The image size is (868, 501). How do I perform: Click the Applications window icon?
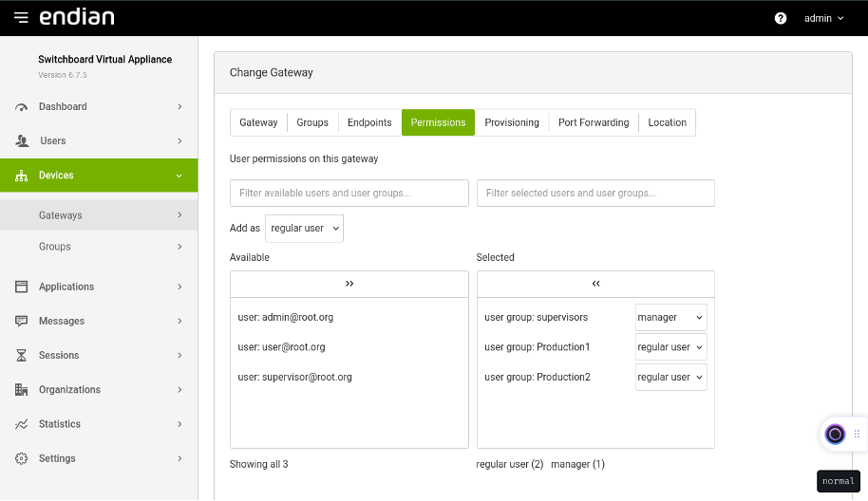[22, 287]
